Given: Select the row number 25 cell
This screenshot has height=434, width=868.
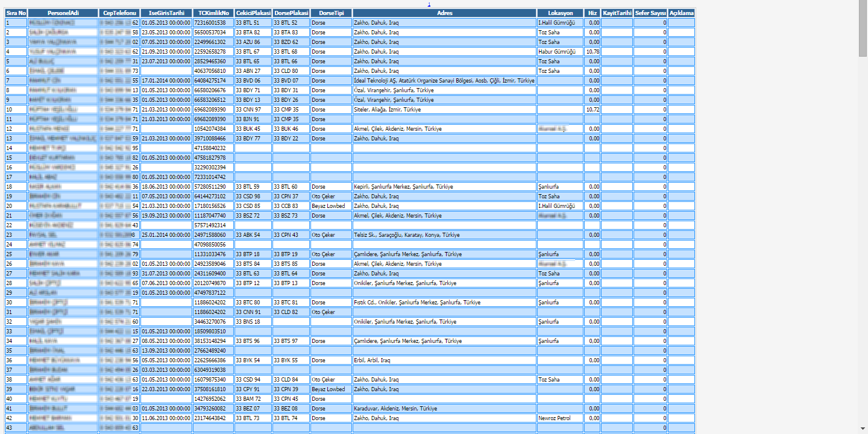Looking at the screenshot, I should [16, 254].
